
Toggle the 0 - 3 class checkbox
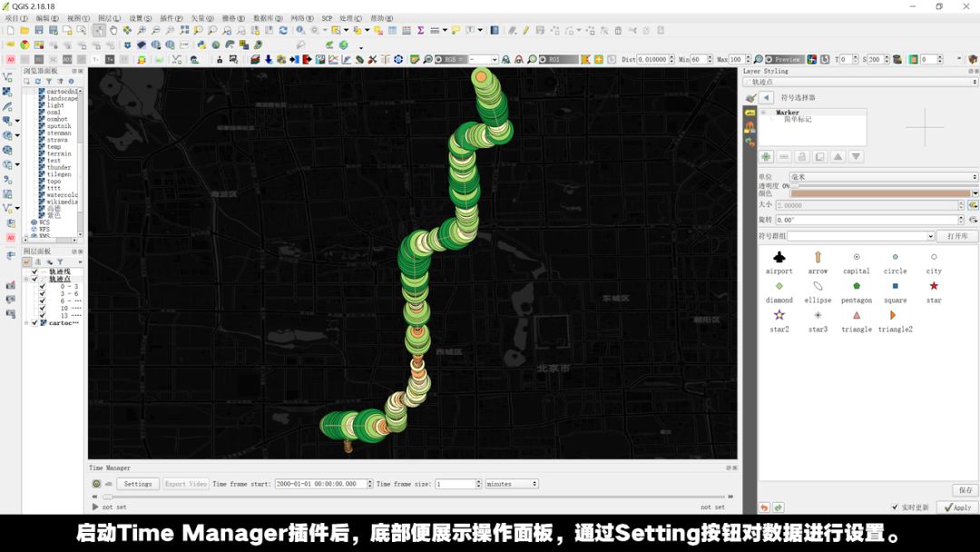point(43,286)
